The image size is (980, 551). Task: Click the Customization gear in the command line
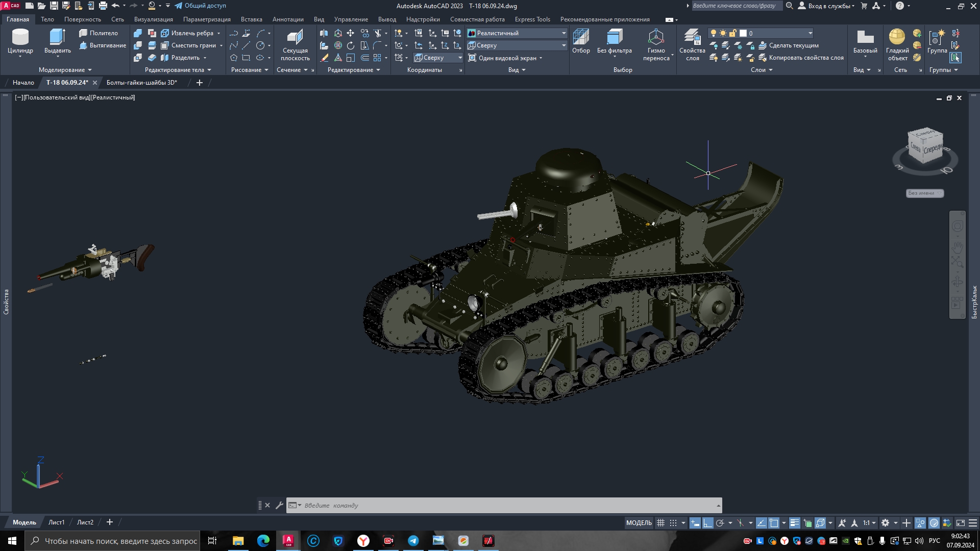(x=279, y=505)
